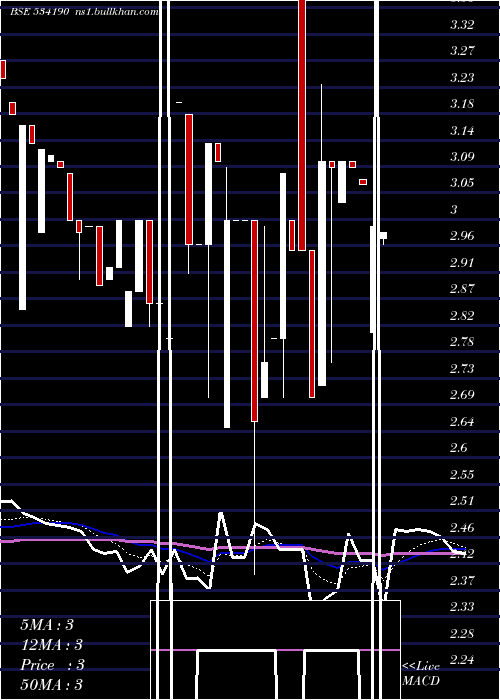Click the 2.69 price axis label
The height and width of the screenshot is (700, 500).
point(462,395)
